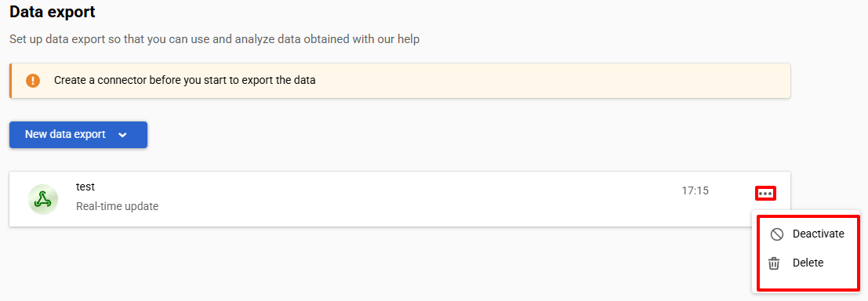Click the trash can Delete icon

click(x=774, y=263)
